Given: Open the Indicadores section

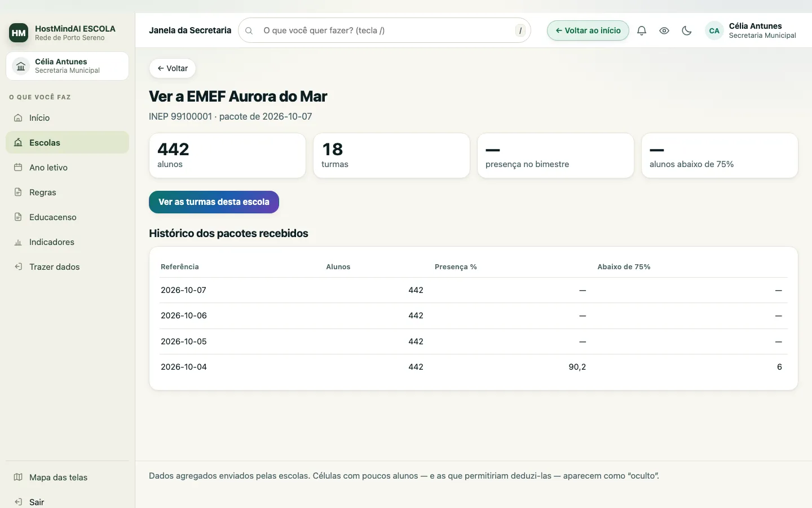Looking at the screenshot, I should coord(67,242).
